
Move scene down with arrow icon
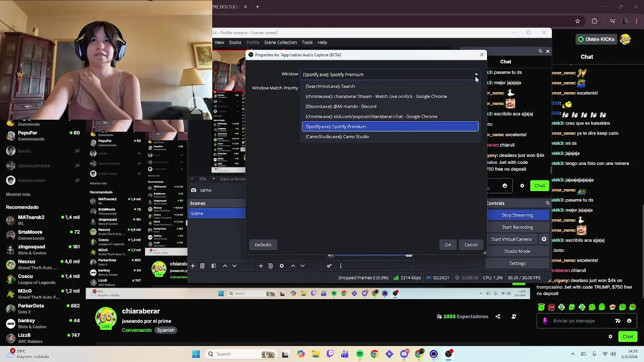click(x=234, y=266)
